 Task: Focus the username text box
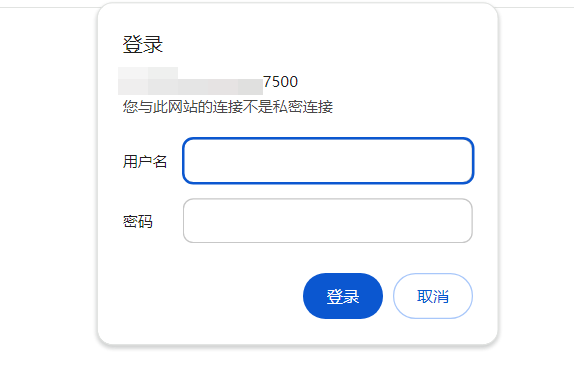328,161
